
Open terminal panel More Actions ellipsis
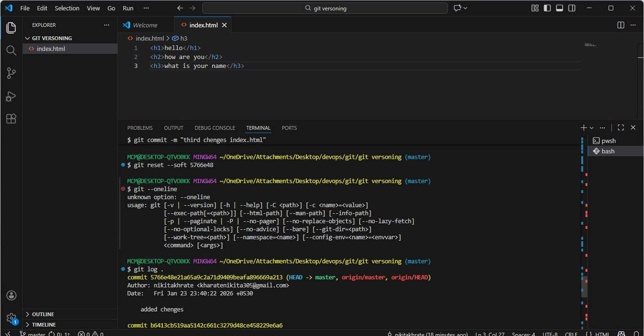pyautogui.click(x=603, y=128)
